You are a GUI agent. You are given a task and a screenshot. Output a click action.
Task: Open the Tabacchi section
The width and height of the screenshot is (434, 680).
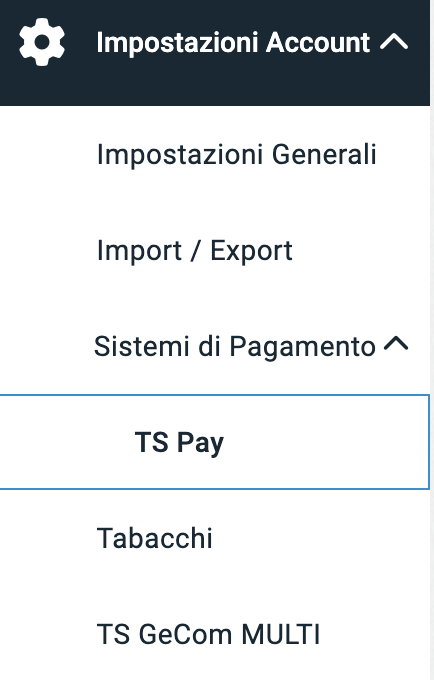tap(155, 538)
